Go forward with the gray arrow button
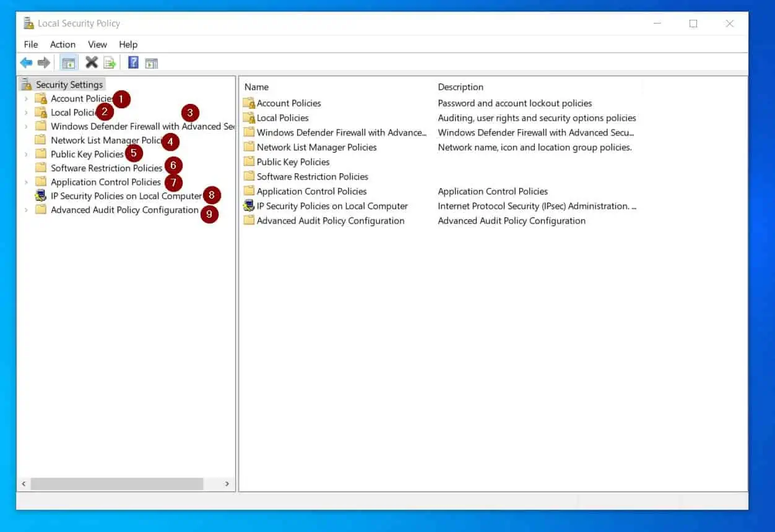 (x=43, y=62)
